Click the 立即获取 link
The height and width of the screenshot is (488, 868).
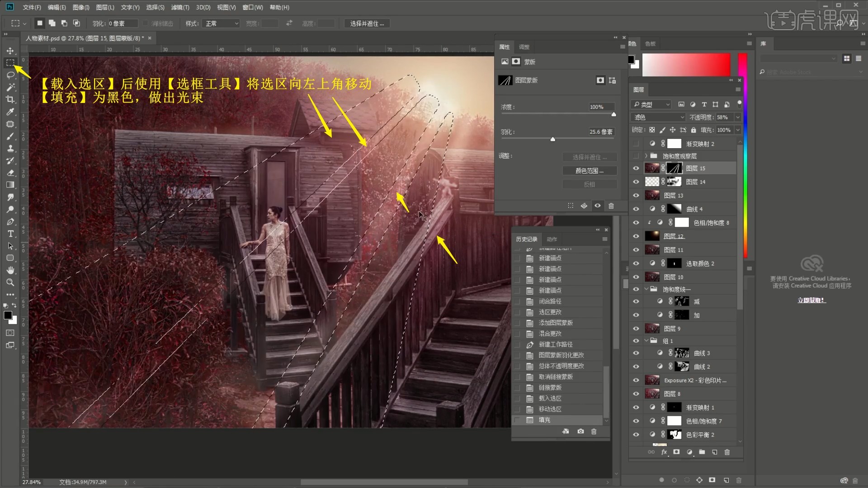point(811,300)
